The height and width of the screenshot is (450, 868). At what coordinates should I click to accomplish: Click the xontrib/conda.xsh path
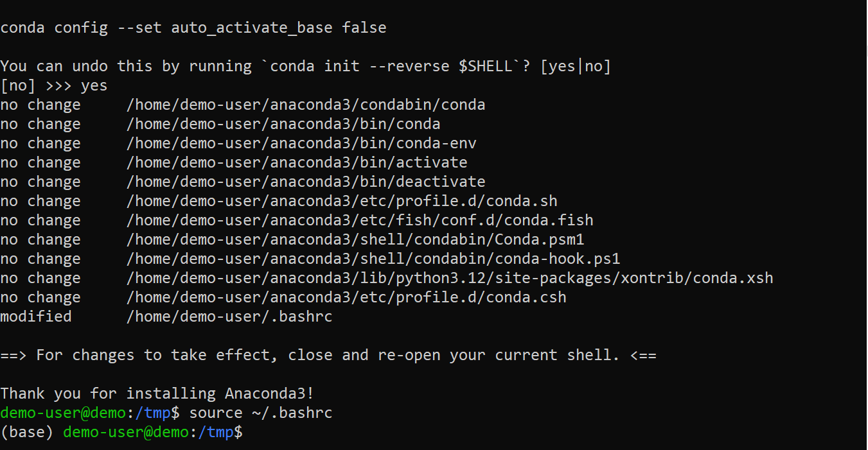(x=450, y=278)
